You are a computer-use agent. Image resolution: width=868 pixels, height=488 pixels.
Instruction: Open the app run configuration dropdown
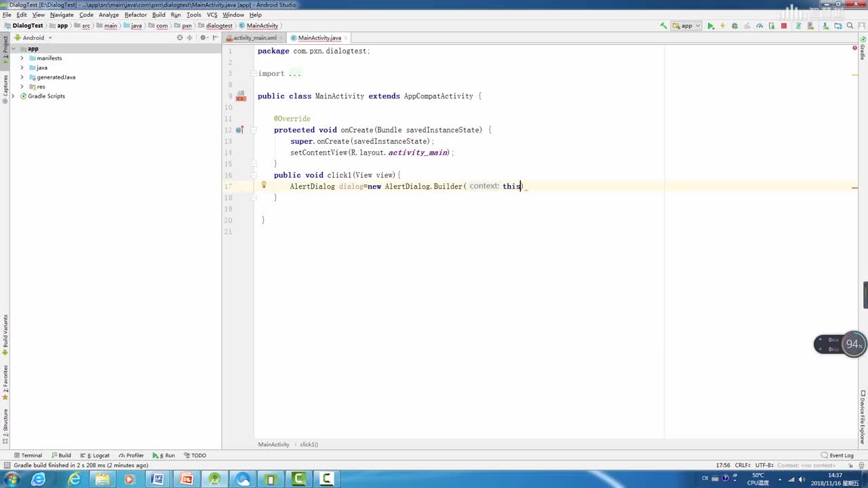coord(686,26)
